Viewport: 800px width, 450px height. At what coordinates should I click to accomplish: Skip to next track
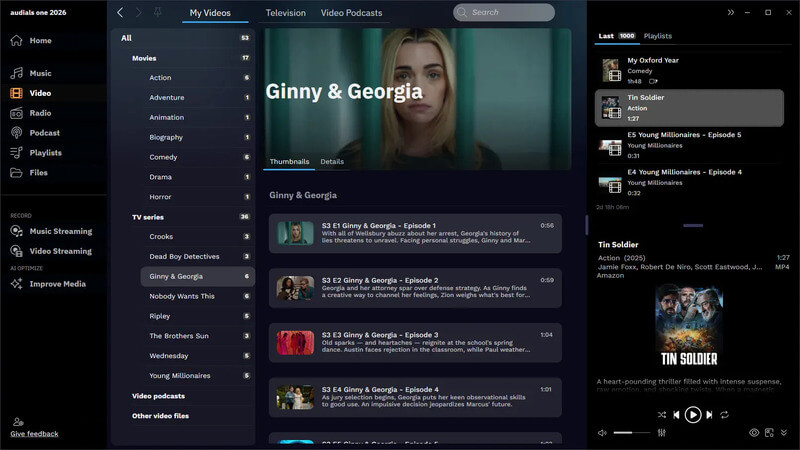709,415
